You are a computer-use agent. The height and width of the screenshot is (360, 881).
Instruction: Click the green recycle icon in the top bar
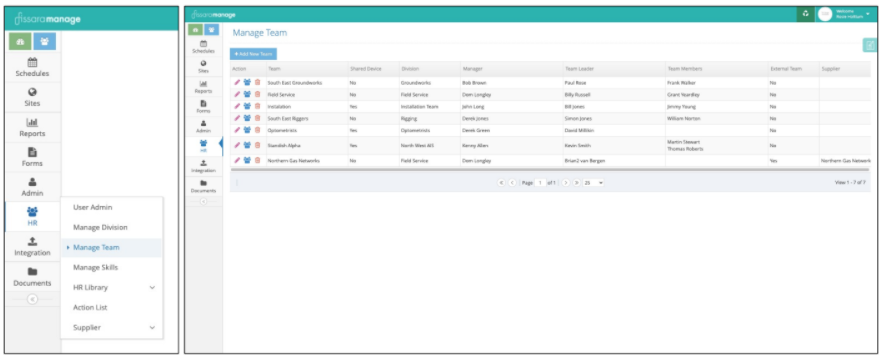(x=805, y=14)
